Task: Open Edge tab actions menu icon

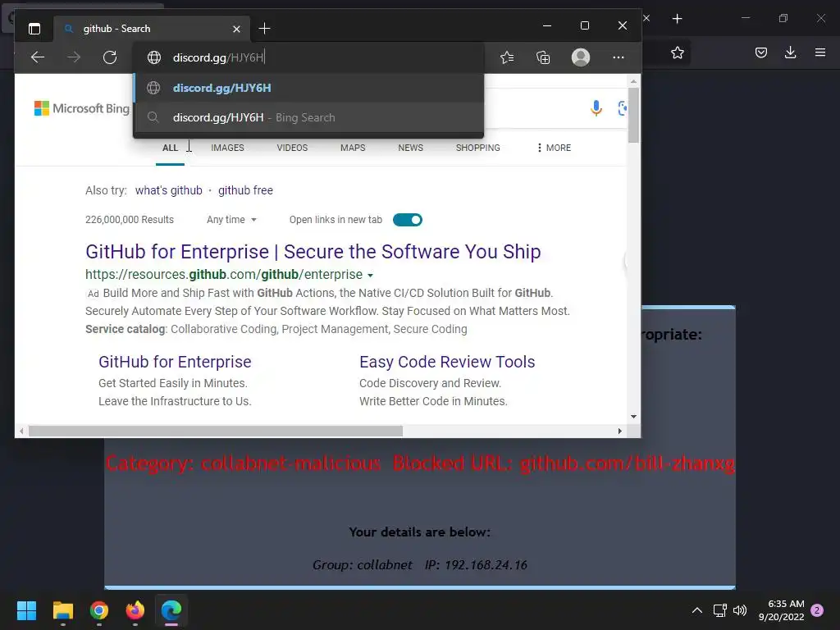Action: pos(34,29)
